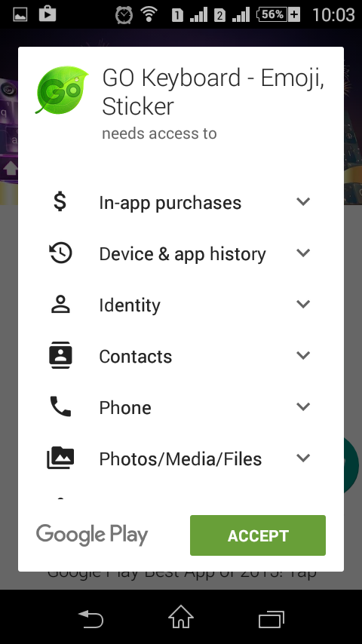Tap the Device & app history clock icon
This screenshot has width=362, height=644.
point(61,253)
